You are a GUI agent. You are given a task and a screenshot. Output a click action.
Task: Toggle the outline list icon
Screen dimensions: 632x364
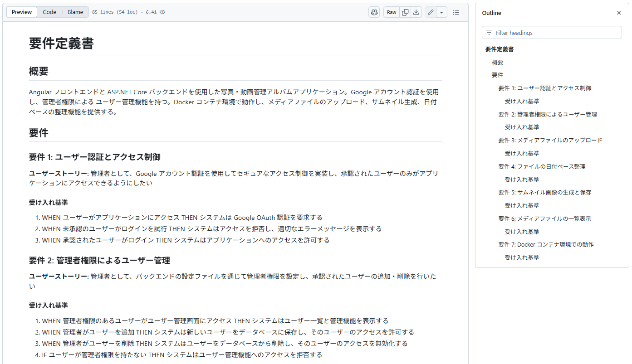(x=456, y=12)
